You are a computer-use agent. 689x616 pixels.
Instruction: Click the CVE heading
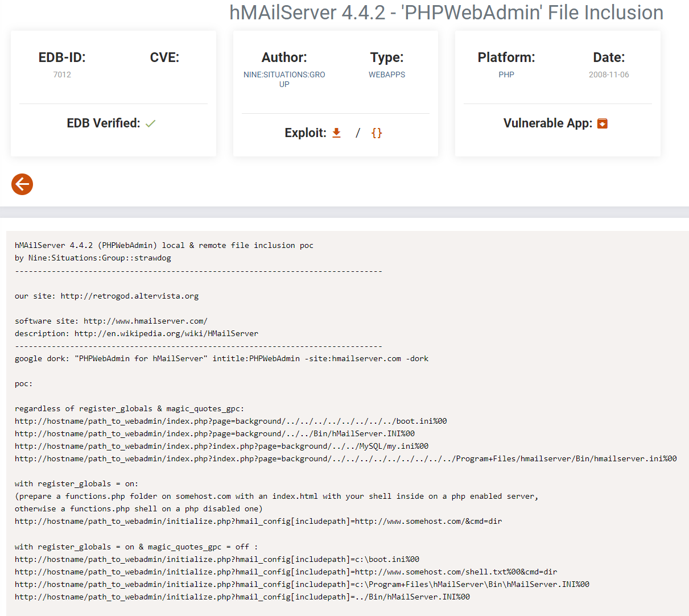pos(164,57)
